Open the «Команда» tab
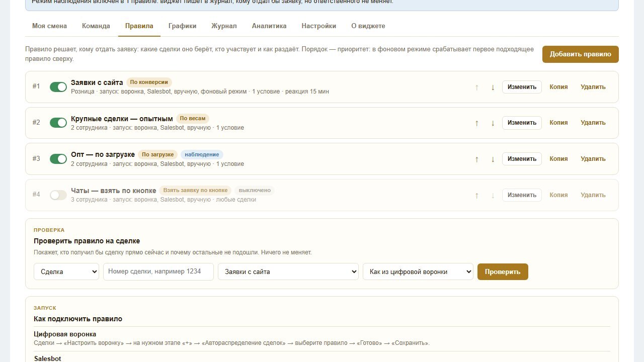 tap(96, 26)
